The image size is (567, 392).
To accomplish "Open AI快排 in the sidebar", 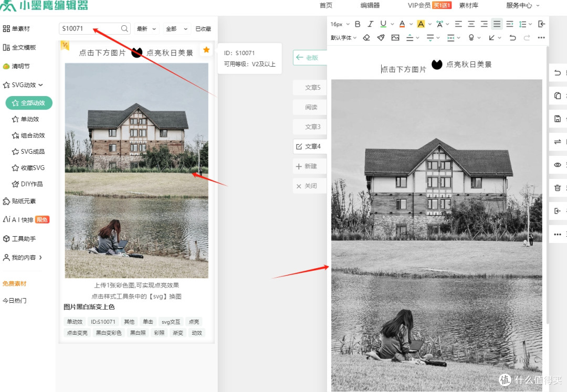I will (26, 220).
